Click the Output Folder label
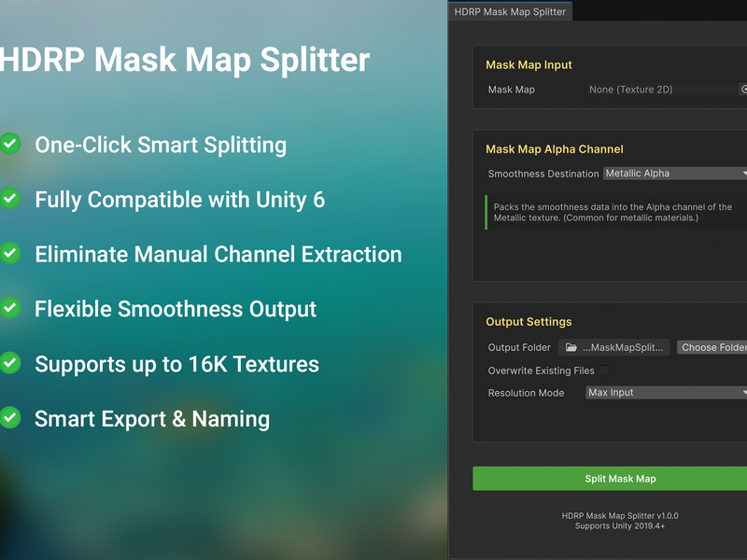The height and width of the screenshot is (560, 747). pyautogui.click(x=519, y=347)
